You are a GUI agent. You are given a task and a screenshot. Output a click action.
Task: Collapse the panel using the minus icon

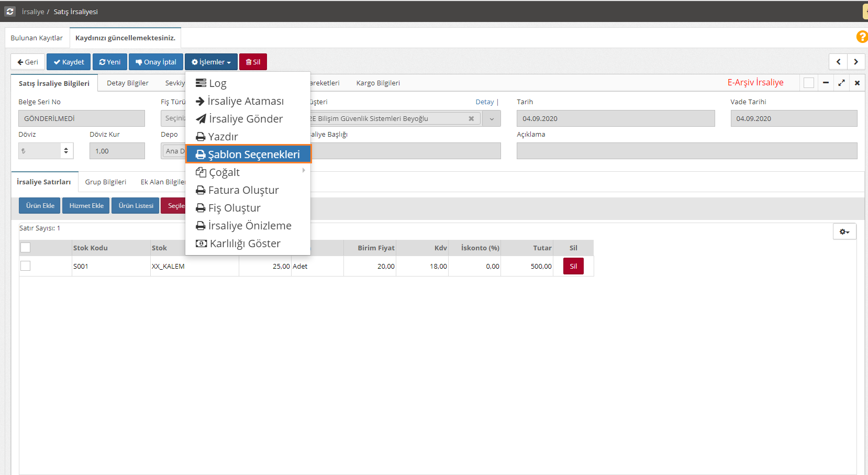(x=826, y=83)
